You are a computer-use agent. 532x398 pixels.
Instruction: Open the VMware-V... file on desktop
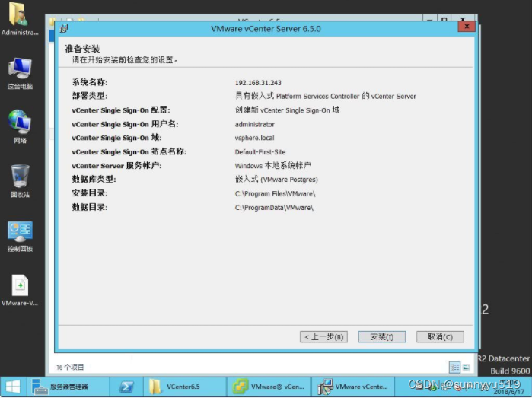20,290
